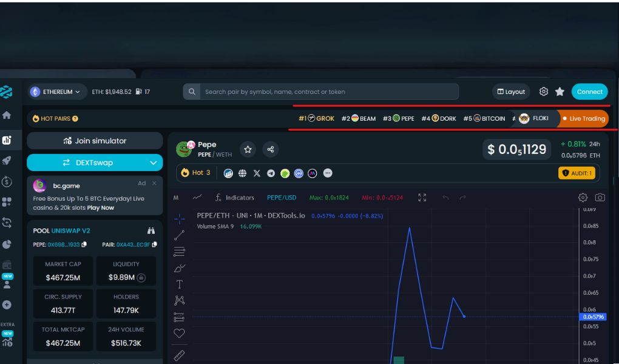Screen dimensions: 619x364
Task: Open Pepe's website globe icon
Action: point(242,174)
